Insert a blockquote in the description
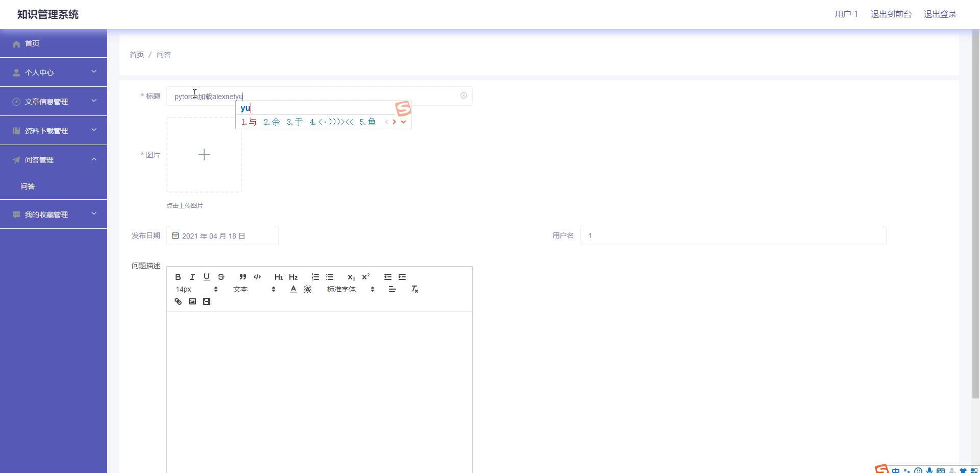980x473 pixels. click(243, 277)
